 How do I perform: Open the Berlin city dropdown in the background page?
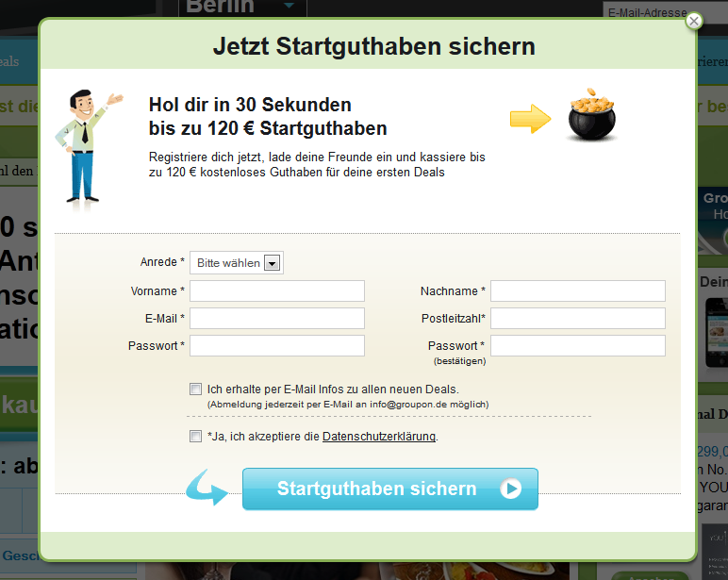(x=242, y=7)
